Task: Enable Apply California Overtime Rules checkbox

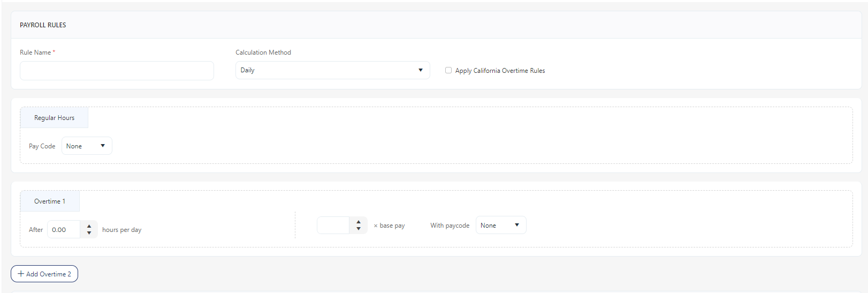Action: 448,70
